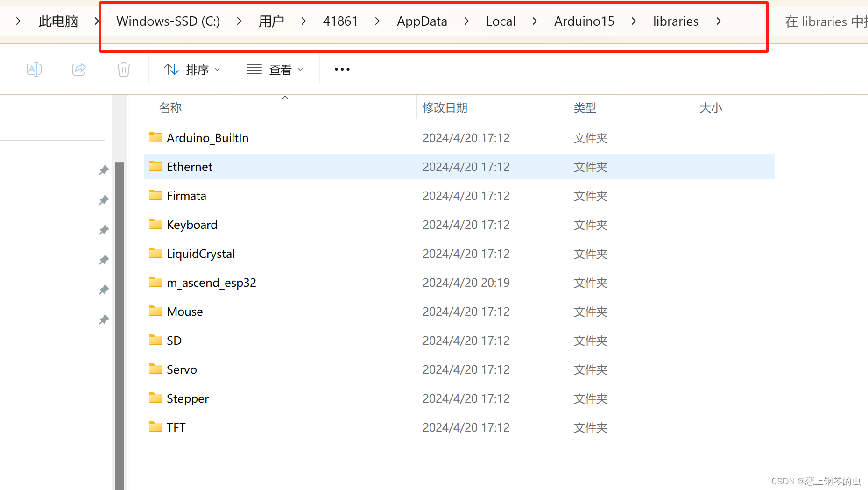
Task: Click the Arduino_BuiltIn folder name
Action: (208, 138)
